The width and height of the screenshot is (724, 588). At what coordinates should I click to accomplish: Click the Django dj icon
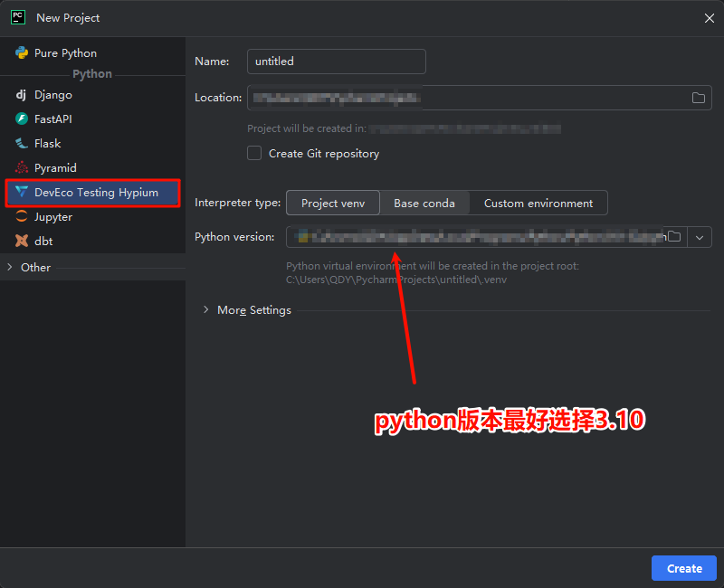click(21, 95)
